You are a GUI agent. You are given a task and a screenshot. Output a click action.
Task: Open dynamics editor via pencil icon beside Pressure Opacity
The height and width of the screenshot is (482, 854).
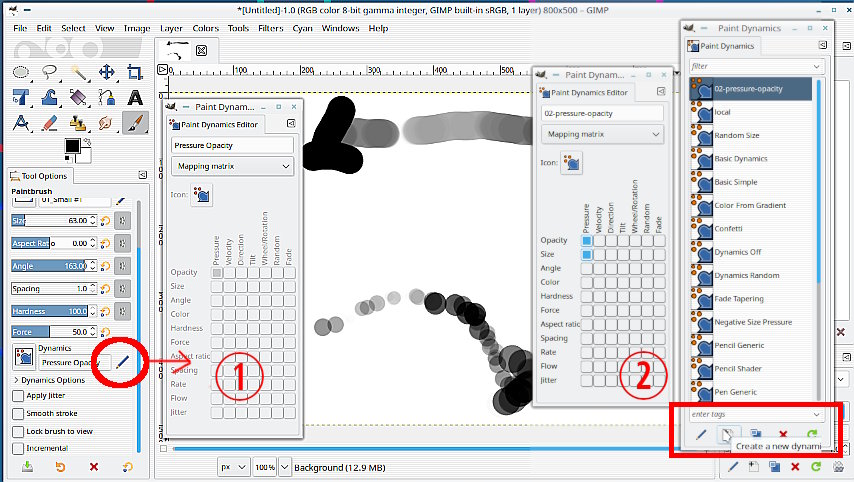(x=122, y=361)
